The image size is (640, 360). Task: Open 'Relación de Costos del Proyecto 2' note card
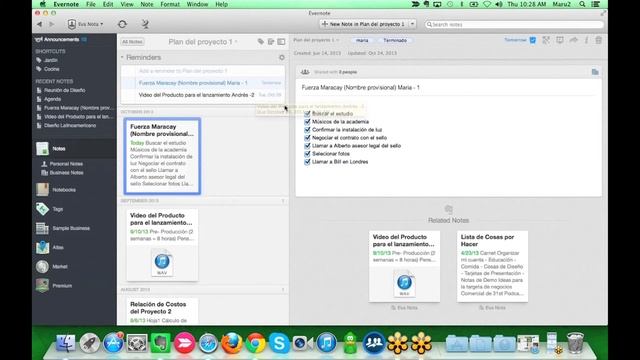[x=162, y=311]
